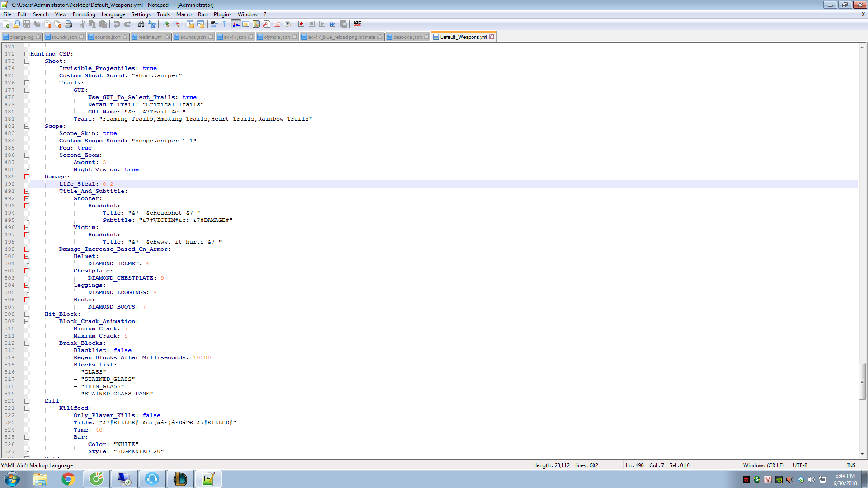Start macro recording with red record icon
Image resolution: width=868 pixels, height=488 pixels.
pos(301,24)
